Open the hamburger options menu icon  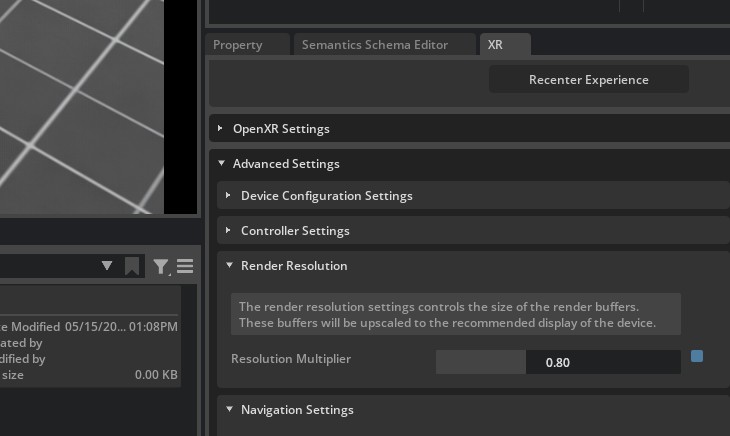[185, 266]
